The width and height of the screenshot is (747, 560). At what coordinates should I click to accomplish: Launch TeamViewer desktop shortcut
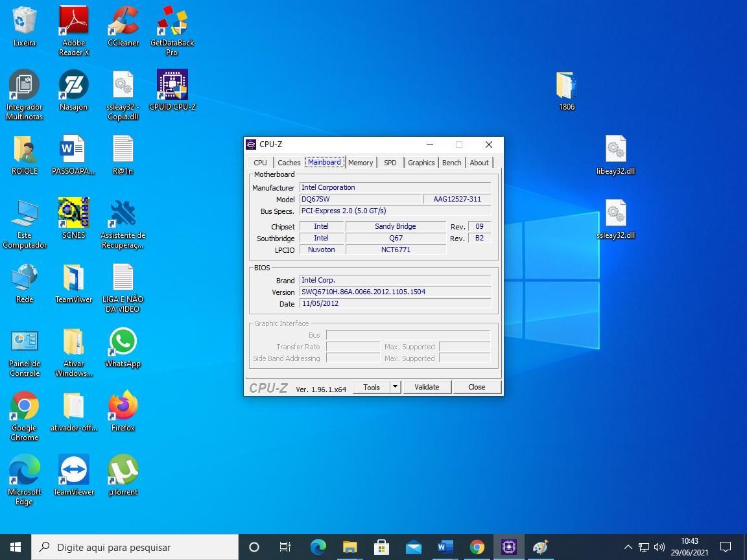tap(74, 475)
